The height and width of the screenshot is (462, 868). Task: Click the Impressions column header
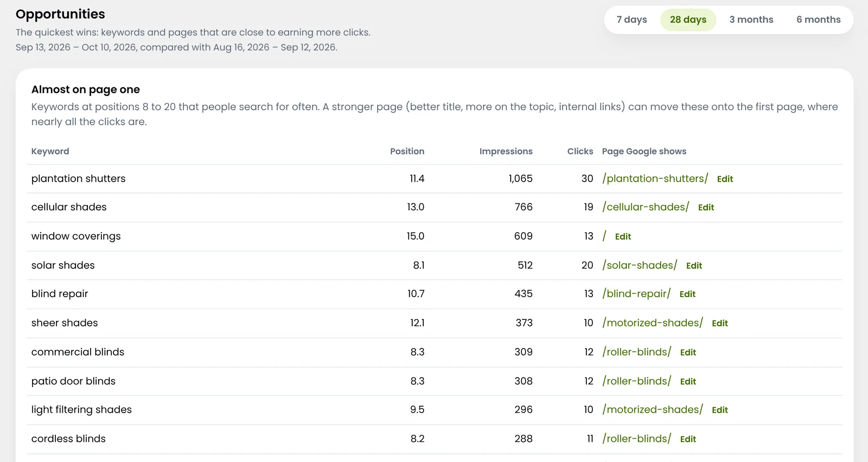[x=506, y=151]
